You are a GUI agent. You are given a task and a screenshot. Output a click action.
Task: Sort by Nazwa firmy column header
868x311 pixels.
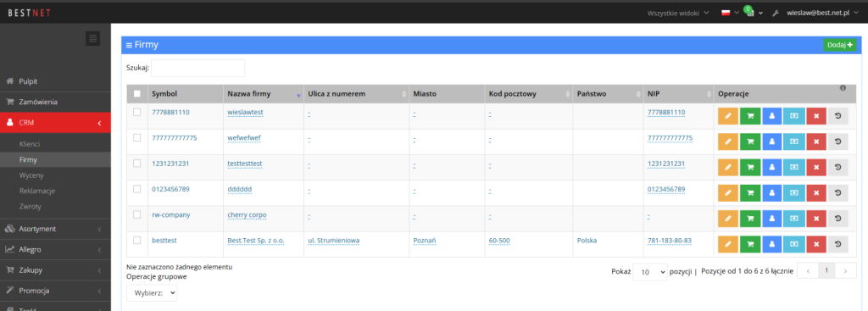(x=263, y=94)
